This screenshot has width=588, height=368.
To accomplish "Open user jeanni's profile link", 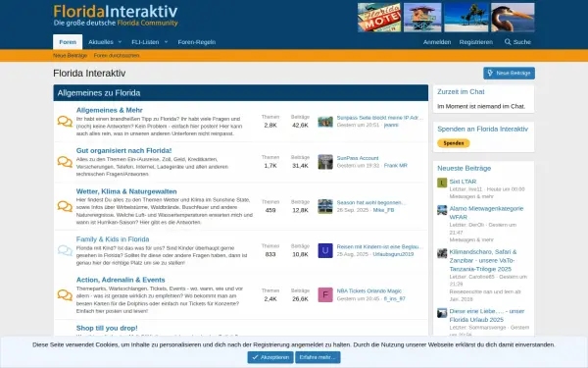I will click(x=391, y=125).
